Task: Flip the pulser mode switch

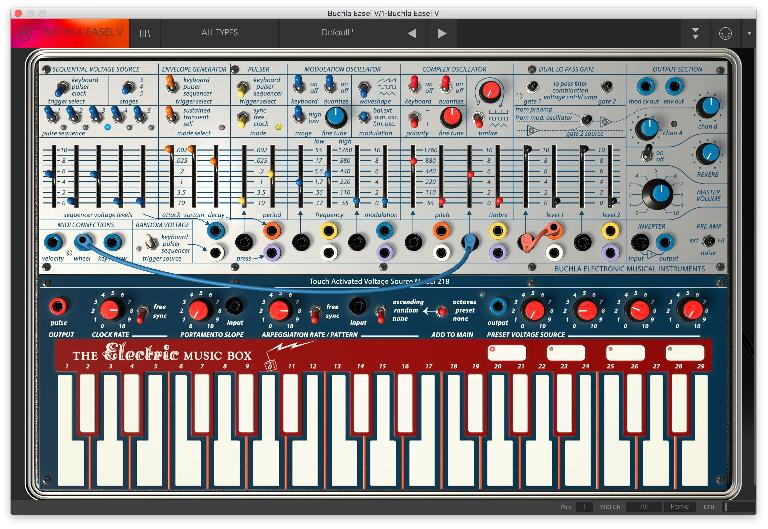Action: point(242,119)
